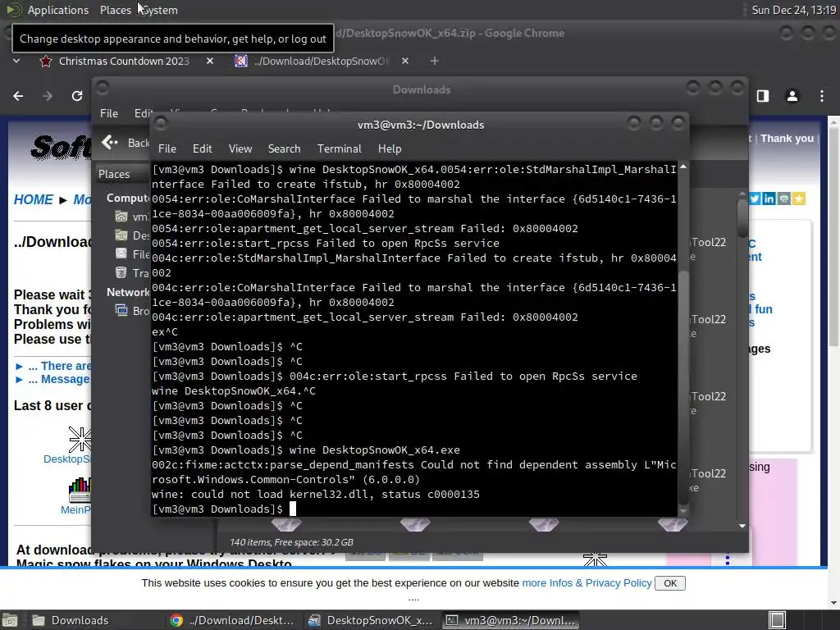Click DesktopSnowOK snowflake icon on webpage
The height and width of the screenshot is (630, 840).
pos(80,440)
